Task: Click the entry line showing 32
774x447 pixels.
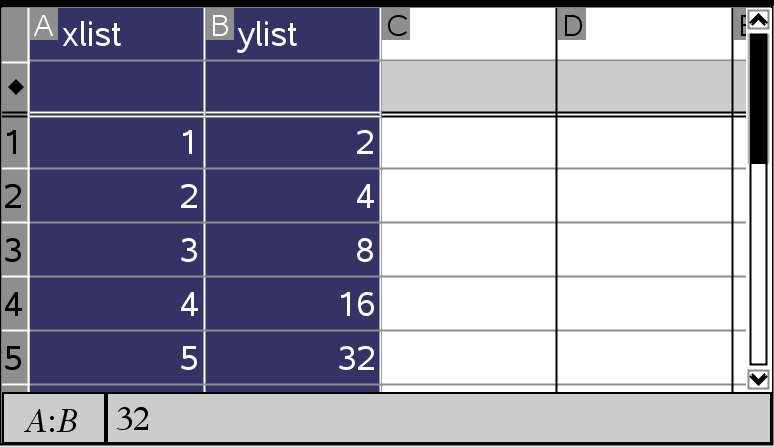Action: 438,419
